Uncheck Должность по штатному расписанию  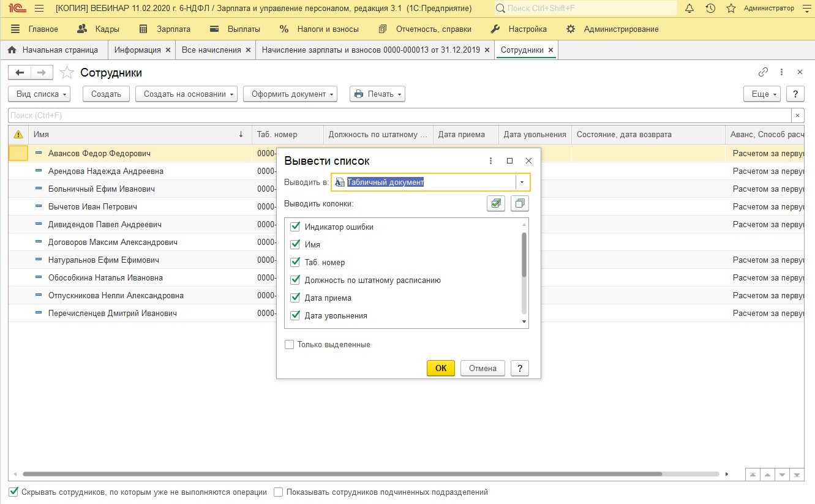click(295, 280)
